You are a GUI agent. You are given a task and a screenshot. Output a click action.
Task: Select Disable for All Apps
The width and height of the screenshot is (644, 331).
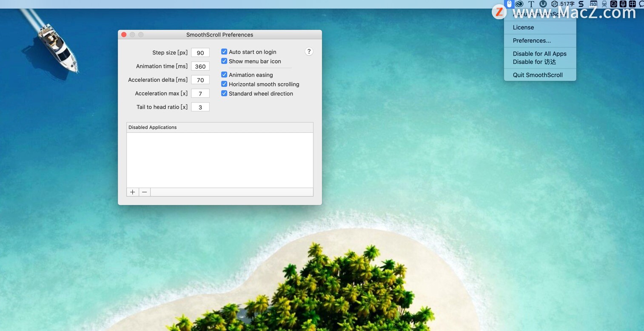click(540, 54)
